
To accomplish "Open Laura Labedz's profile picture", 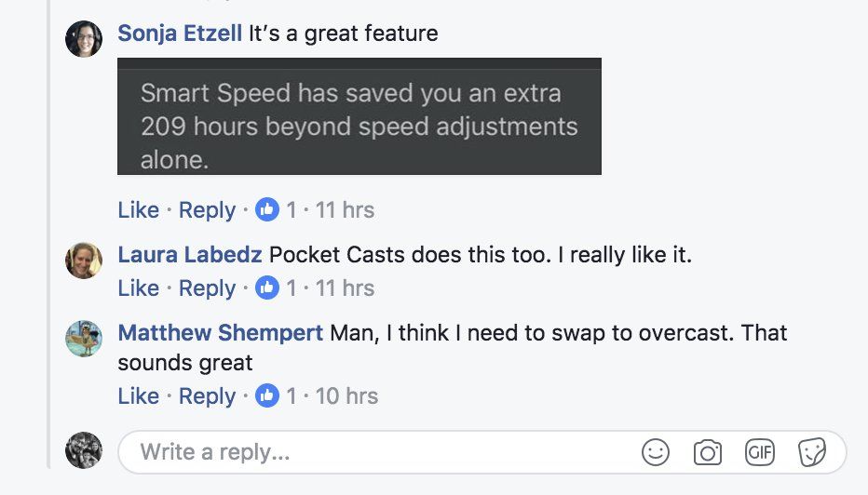I will click(84, 261).
